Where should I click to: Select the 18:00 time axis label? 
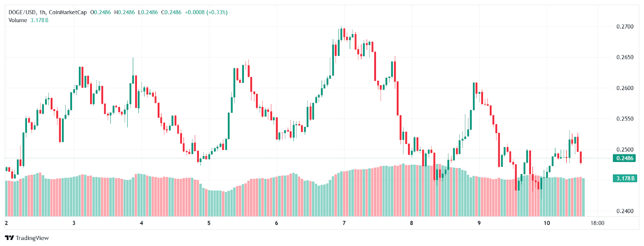[597, 223]
